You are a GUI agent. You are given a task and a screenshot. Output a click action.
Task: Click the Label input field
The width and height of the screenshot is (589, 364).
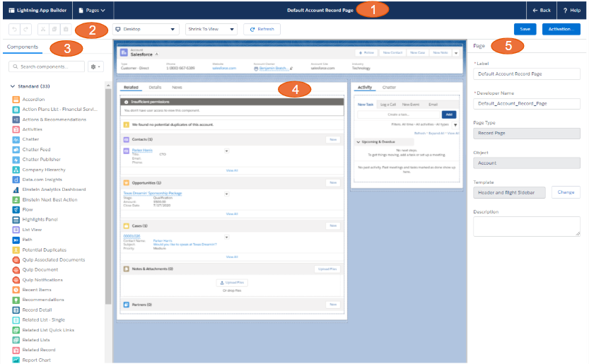(527, 74)
